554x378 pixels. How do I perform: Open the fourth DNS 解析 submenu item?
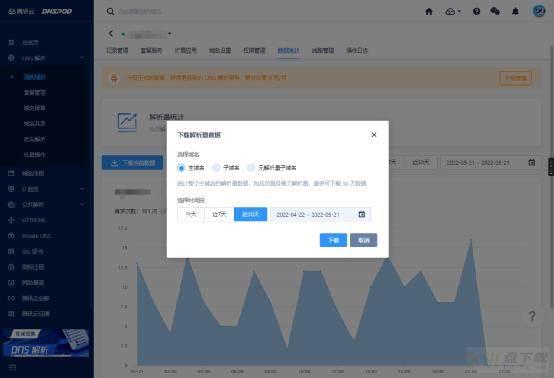[x=35, y=124]
